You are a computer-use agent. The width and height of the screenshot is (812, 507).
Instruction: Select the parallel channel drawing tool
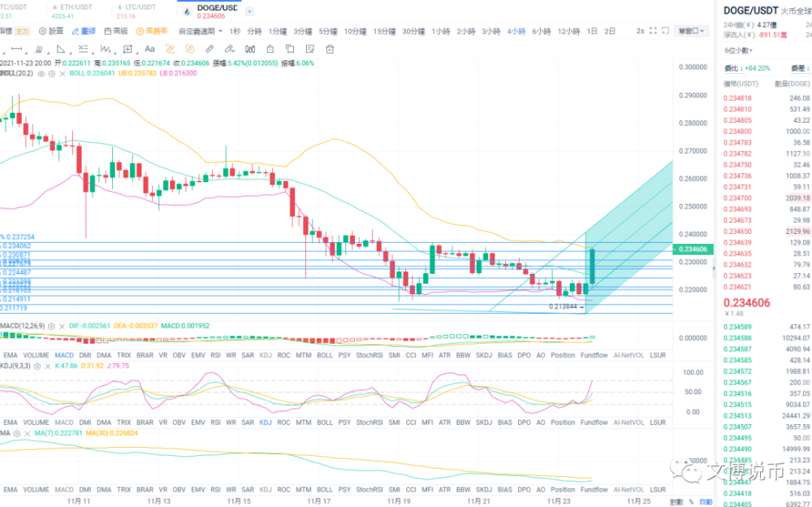[39, 50]
